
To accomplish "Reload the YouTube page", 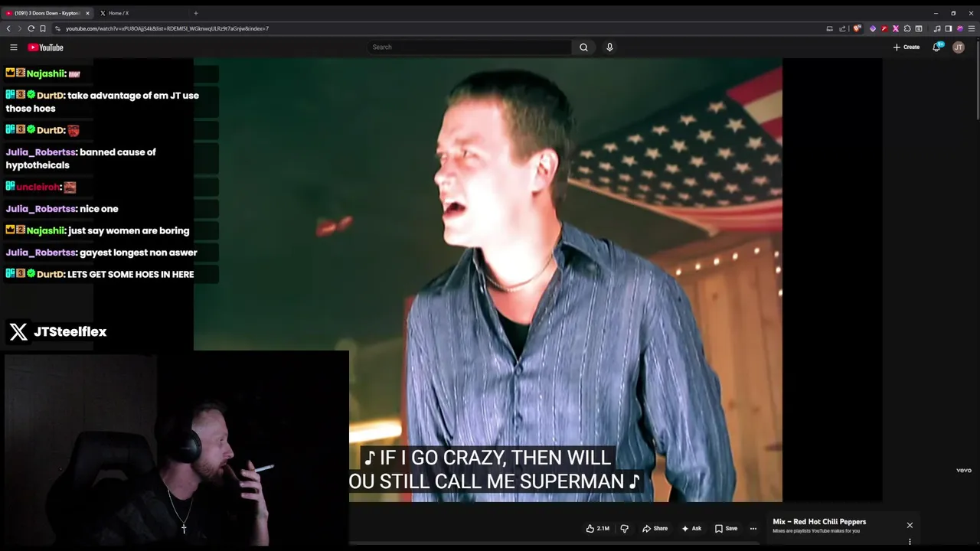I will click(31, 28).
